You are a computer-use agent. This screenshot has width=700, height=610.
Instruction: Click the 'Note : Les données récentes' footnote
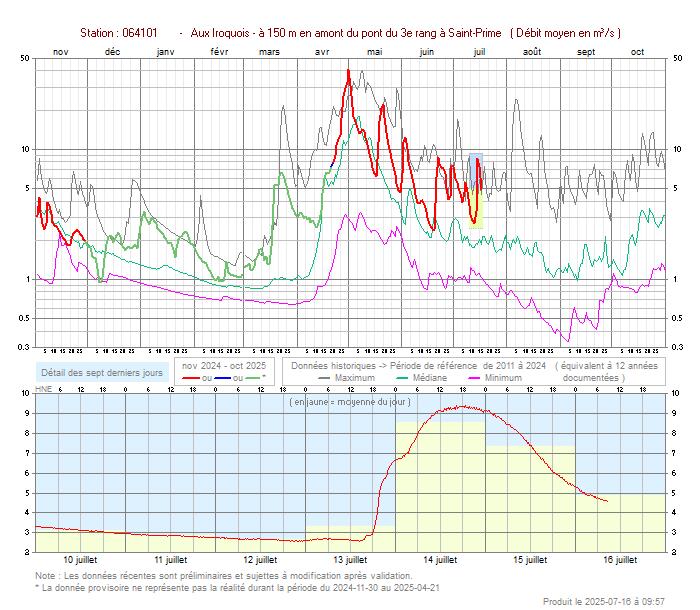224,576
